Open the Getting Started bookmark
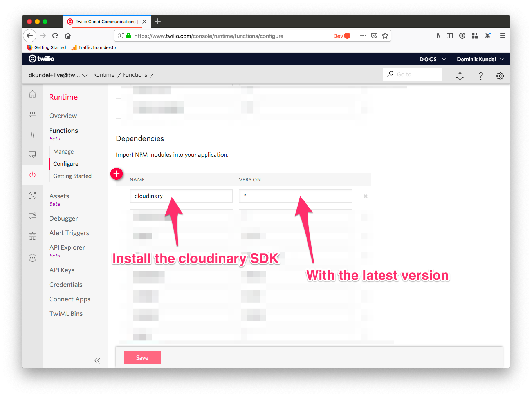532x397 pixels. point(47,47)
